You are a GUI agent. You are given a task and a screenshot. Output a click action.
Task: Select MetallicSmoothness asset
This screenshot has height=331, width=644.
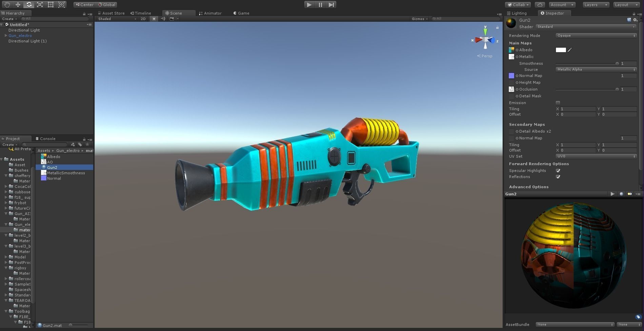coord(66,173)
